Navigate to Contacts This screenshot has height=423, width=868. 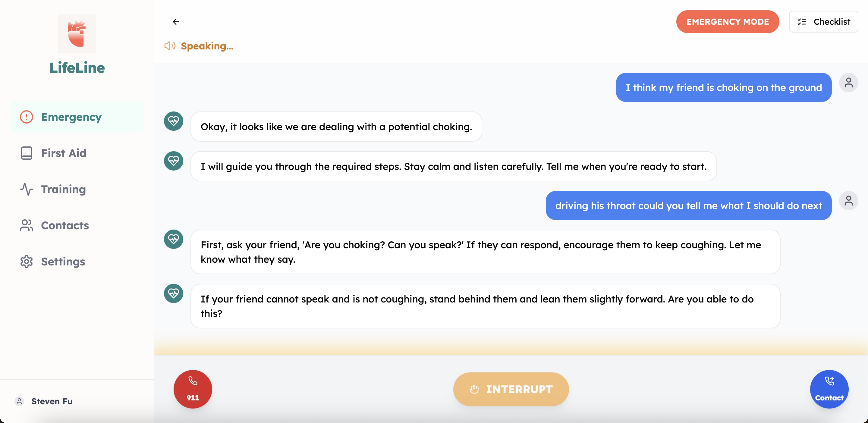(x=65, y=225)
